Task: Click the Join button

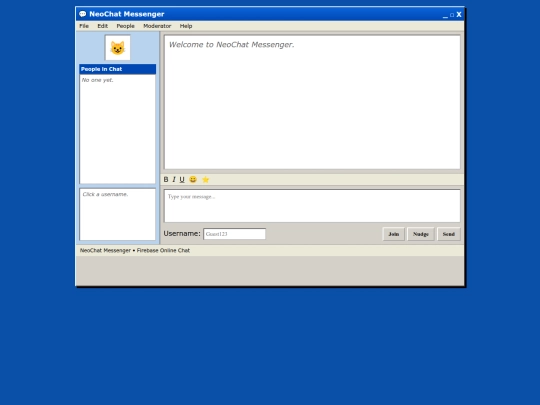Action: point(394,234)
